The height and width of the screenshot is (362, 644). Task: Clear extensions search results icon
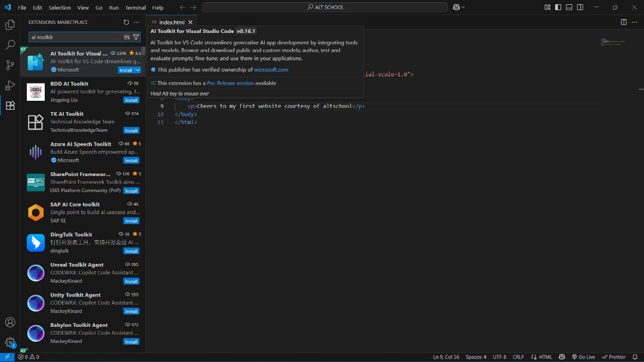coord(126,37)
